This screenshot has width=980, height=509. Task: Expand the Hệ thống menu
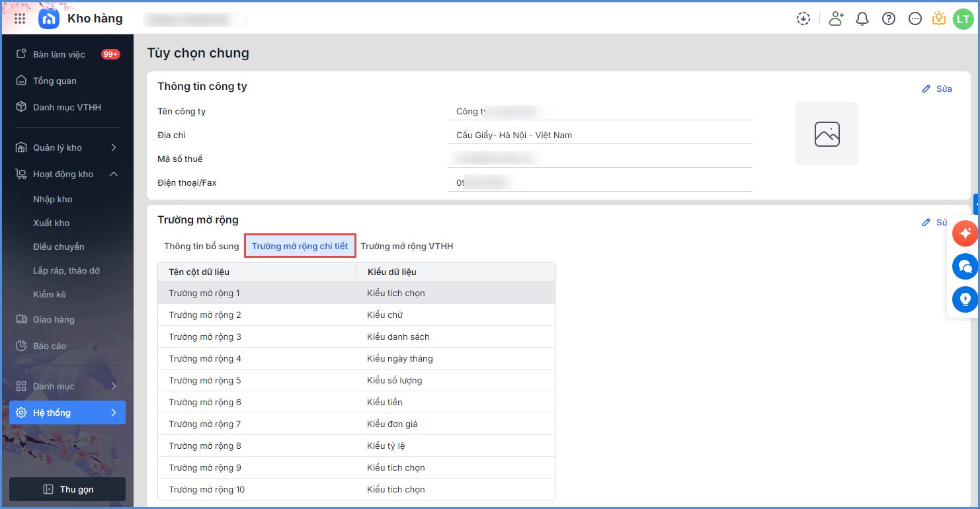pos(67,412)
